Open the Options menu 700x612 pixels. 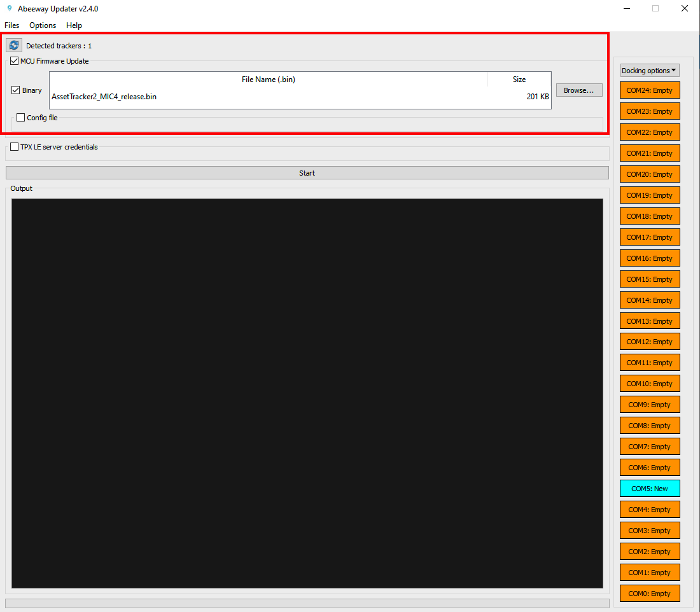(43, 25)
